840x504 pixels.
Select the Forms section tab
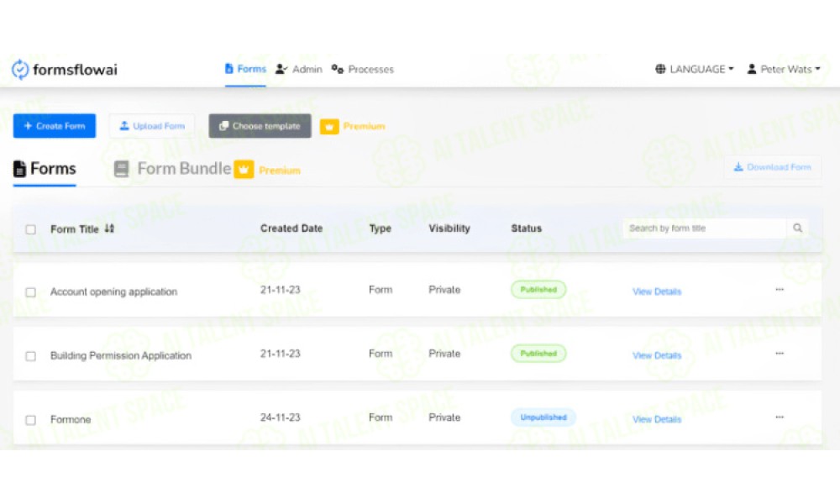coord(45,169)
